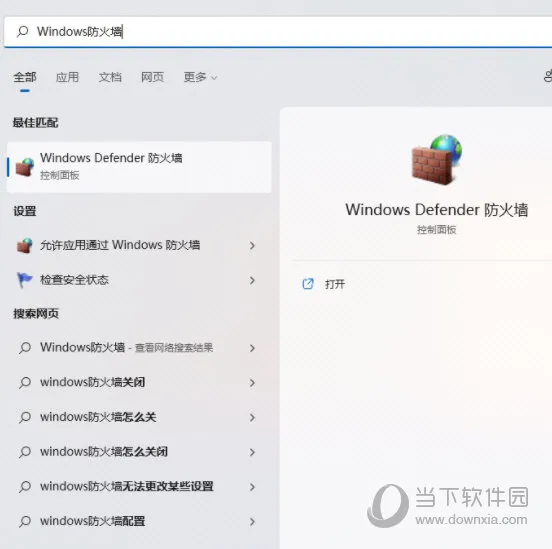The height and width of the screenshot is (549, 552).
Task: Expand arrow for windows防火墙配置
Action: click(252, 521)
